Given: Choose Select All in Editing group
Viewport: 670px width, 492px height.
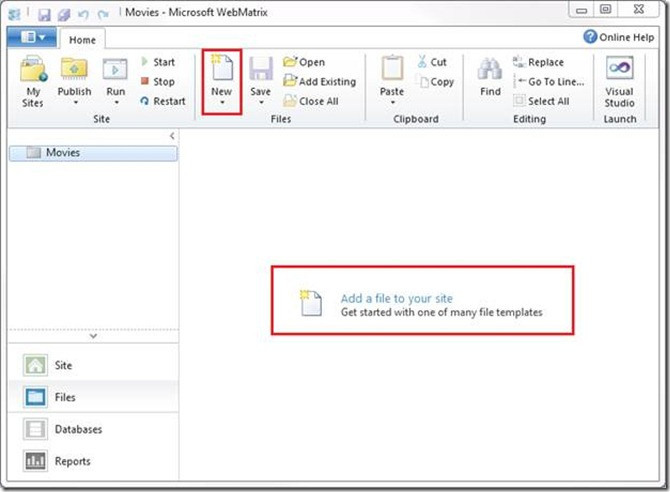Looking at the screenshot, I should 541,101.
